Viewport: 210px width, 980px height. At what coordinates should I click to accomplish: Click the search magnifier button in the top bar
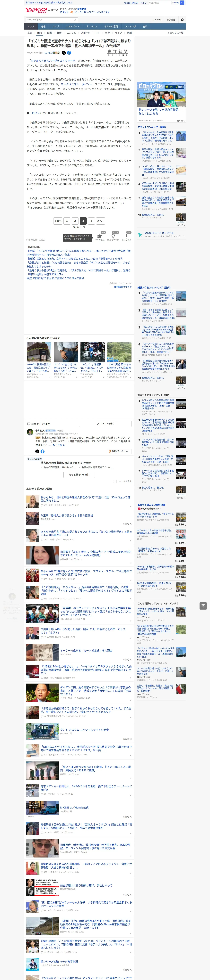182,3
